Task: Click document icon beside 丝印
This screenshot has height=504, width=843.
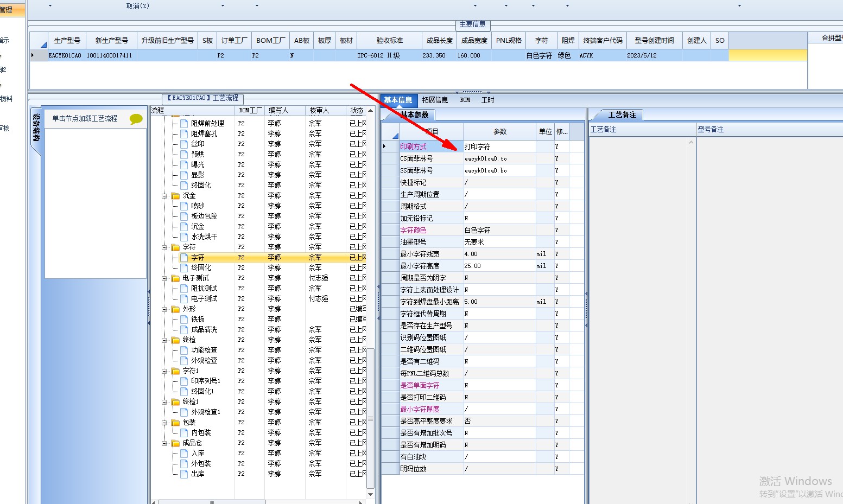Action: 184,144
